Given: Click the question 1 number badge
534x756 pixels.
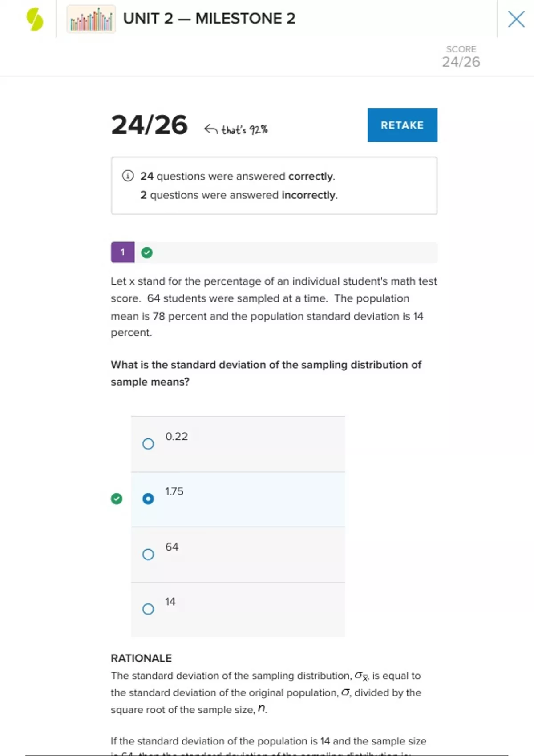Looking at the screenshot, I should tap(122, 252).
